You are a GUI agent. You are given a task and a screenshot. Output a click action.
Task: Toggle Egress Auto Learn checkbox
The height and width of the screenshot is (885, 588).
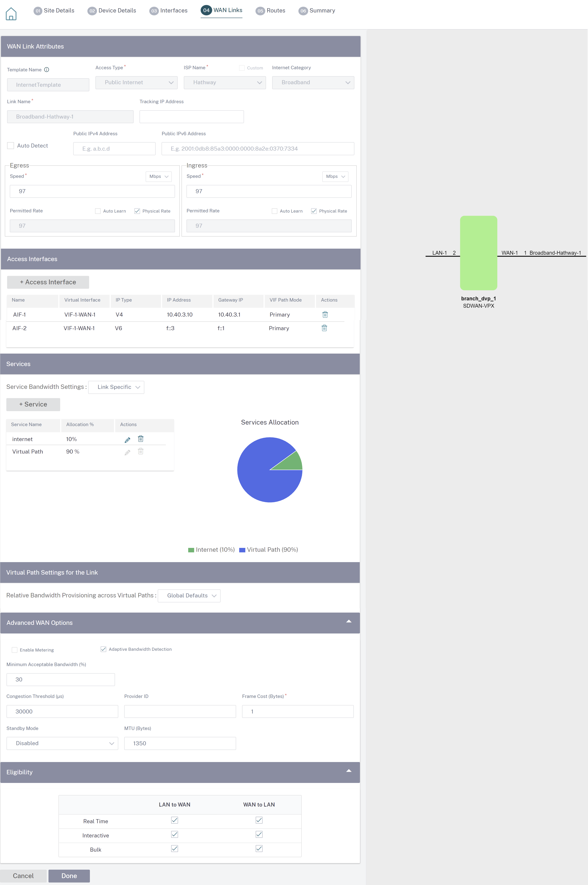point(98,211)
